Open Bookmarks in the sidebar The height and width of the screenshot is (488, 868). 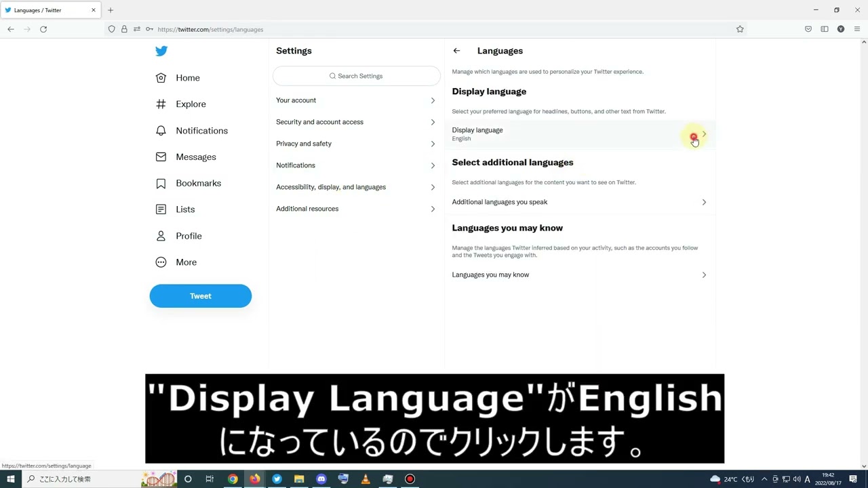click(189, 184)
